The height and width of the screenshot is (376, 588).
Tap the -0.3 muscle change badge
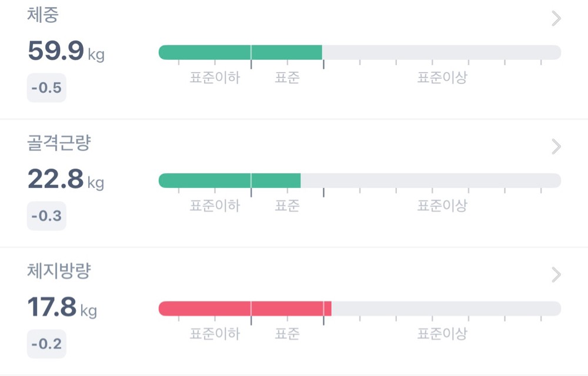46,216
